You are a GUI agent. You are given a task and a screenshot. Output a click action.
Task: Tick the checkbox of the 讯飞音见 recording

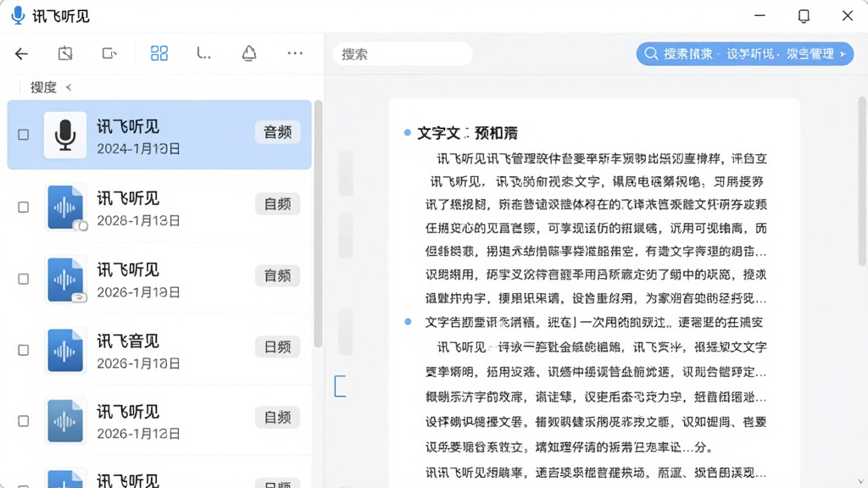coord(23,350)
